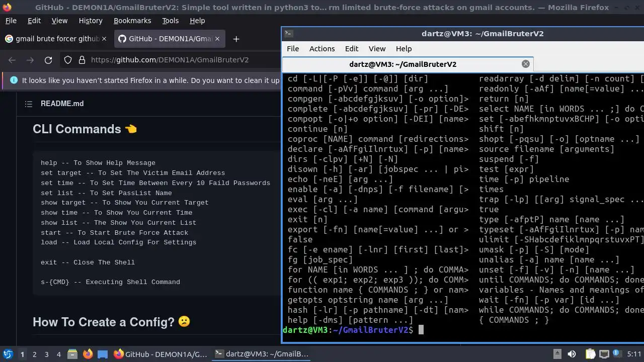
Task: Close the terminal tab with X icon
Action: click(526, 64)
